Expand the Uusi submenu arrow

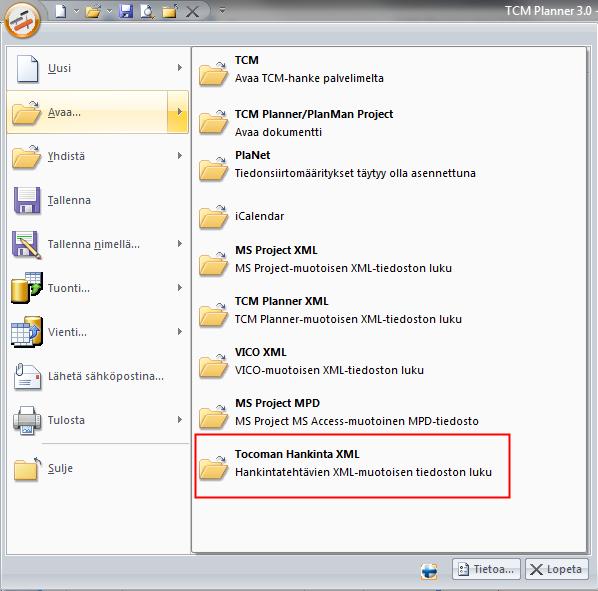(x=180, y=68)
